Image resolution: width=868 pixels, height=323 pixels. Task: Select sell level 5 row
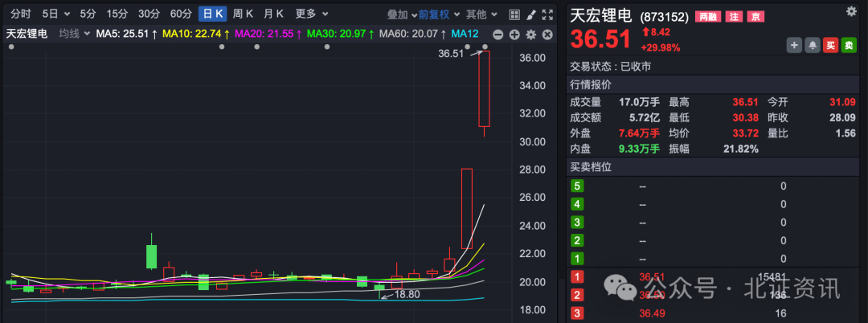coord(711,186)
